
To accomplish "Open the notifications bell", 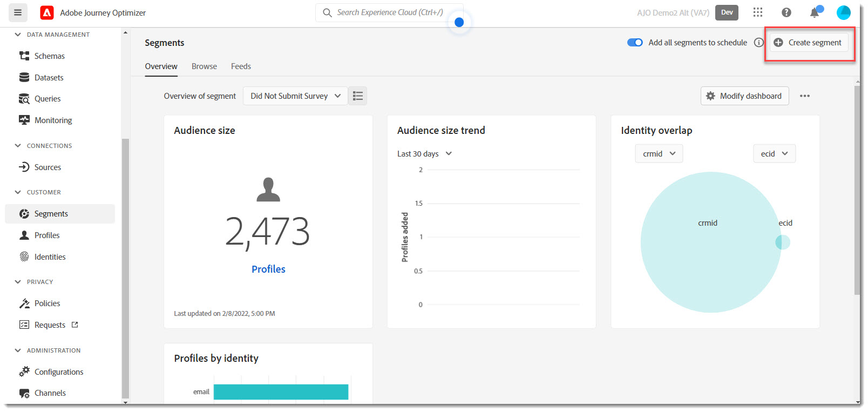I will pyautogui.click(x=815, y=12).
